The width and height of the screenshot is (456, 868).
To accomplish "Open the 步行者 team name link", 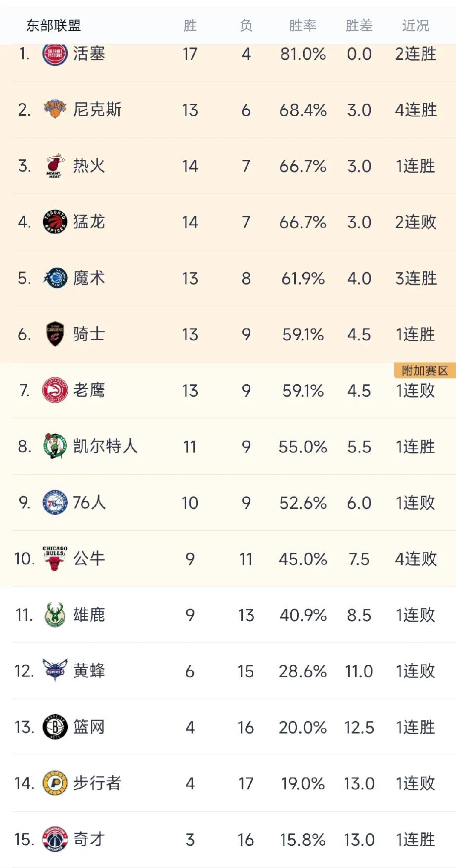I will 97,783.
